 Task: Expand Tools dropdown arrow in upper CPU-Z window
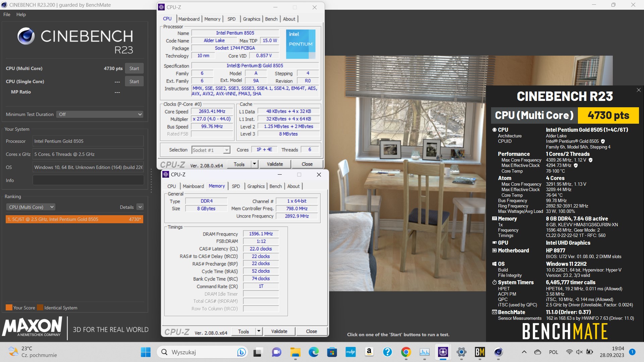255,164
